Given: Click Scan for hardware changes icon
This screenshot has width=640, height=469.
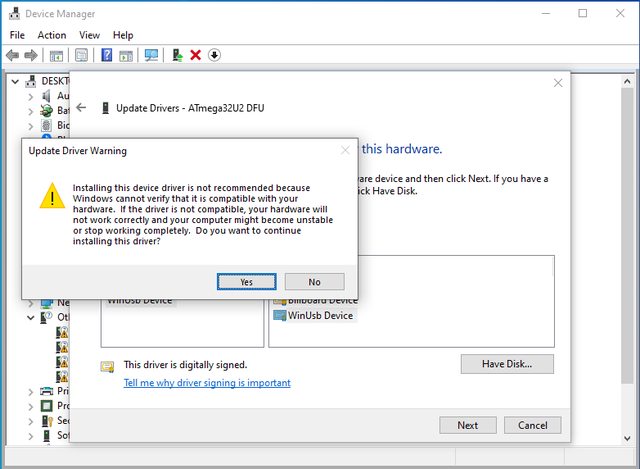Looking at the screenshot, I should [x=151, y=55].
